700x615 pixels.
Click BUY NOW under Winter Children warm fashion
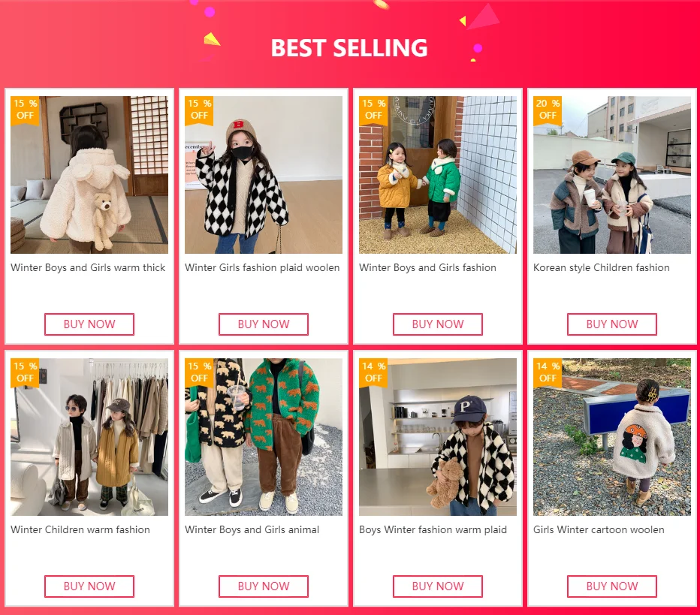click(89, 586)
